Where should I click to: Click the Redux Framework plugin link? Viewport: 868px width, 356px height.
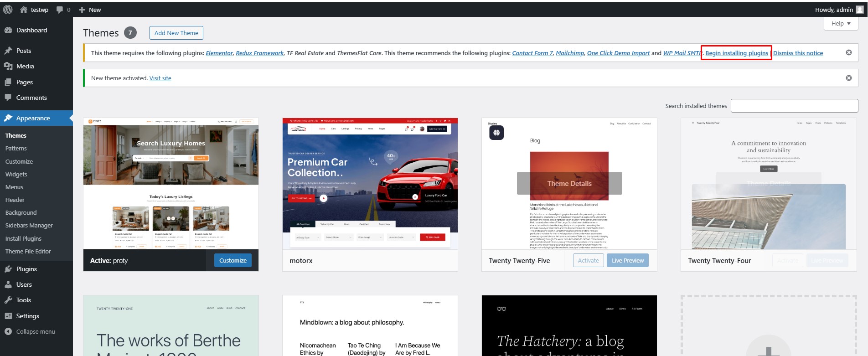click(x=260, y=53)
